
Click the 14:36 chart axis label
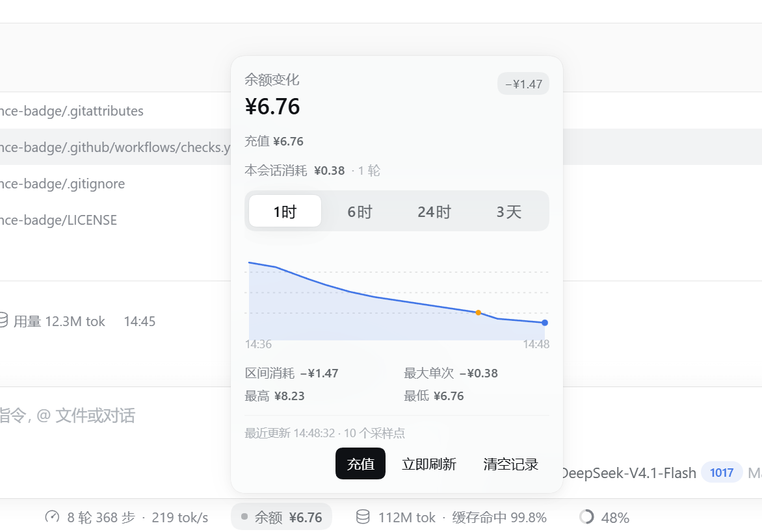coord(258,344)
